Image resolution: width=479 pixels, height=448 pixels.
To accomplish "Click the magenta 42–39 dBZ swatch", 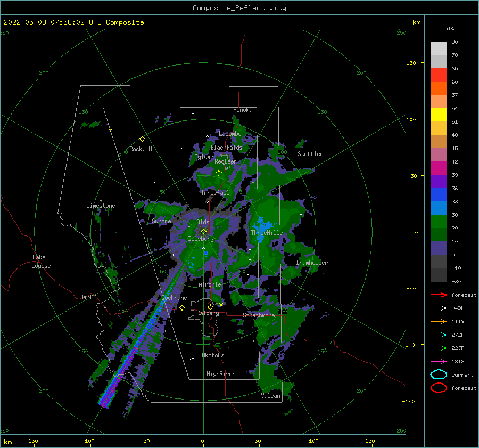I will coord(439,168).
